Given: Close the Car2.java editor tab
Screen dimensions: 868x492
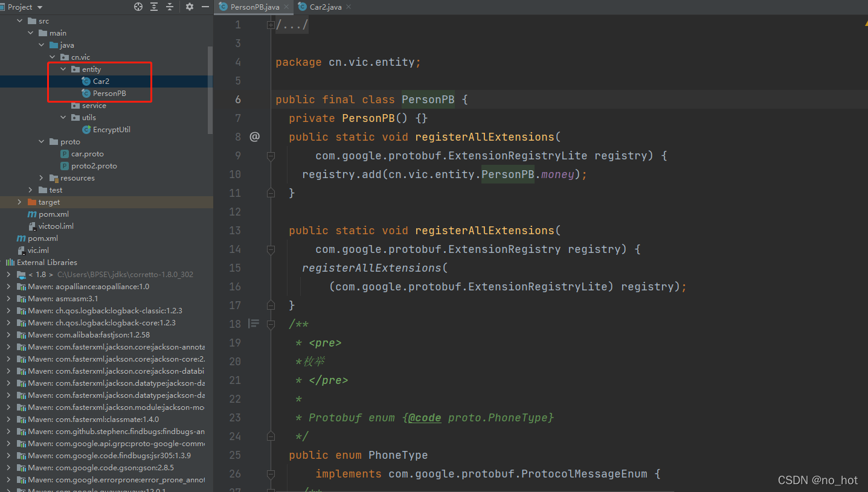Looking at the screenshot, I should tap(349, 7).
